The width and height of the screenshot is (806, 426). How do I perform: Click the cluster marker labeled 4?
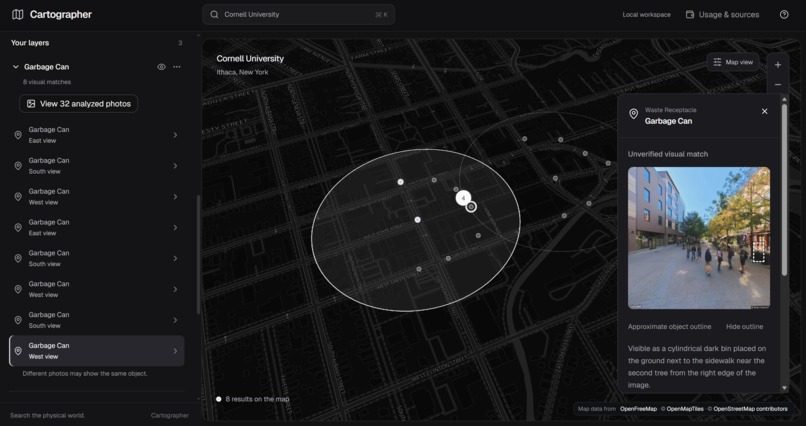[463, 198]
